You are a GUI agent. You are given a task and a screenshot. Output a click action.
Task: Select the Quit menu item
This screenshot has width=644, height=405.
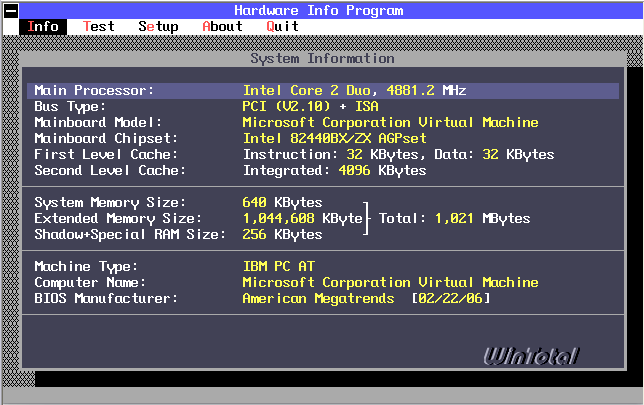282,27
